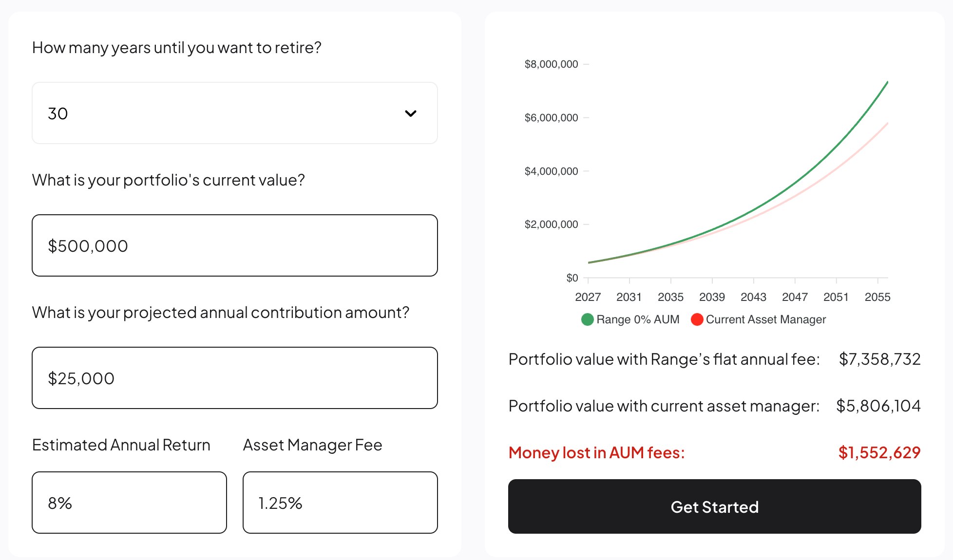Toggle Current Asset Manager legend label
Image resolution: width=953 pixels, height=560 pixels.
766,319
